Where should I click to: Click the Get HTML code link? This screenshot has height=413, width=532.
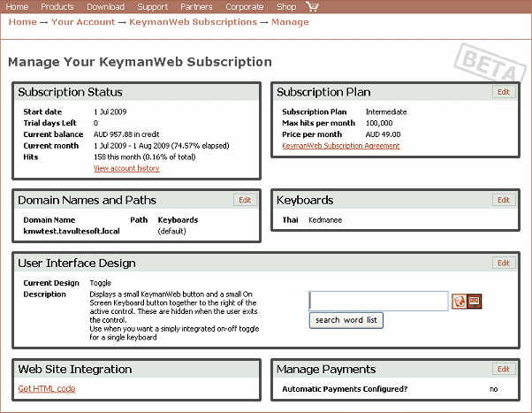tap(47, 388)
